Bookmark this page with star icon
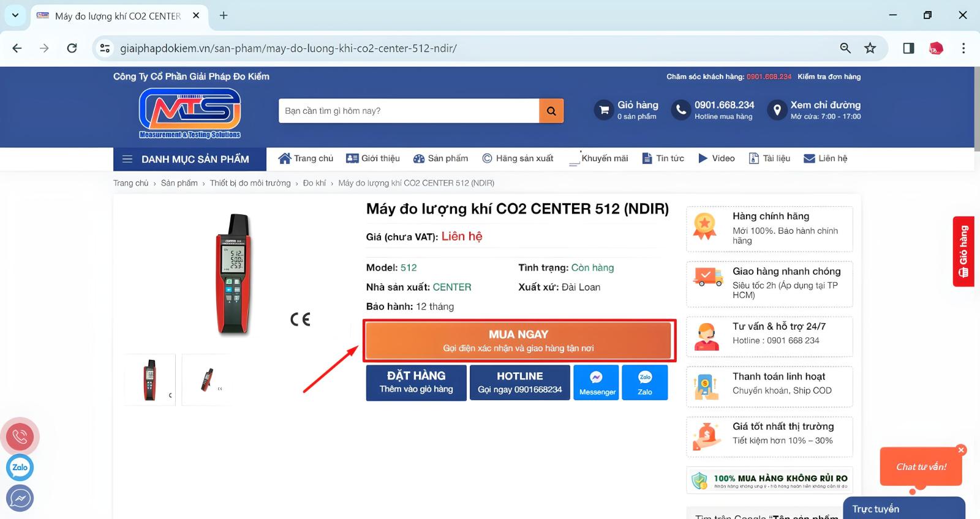Image resolution: width=980 pixels, height=519 pixels. [870, 48]
